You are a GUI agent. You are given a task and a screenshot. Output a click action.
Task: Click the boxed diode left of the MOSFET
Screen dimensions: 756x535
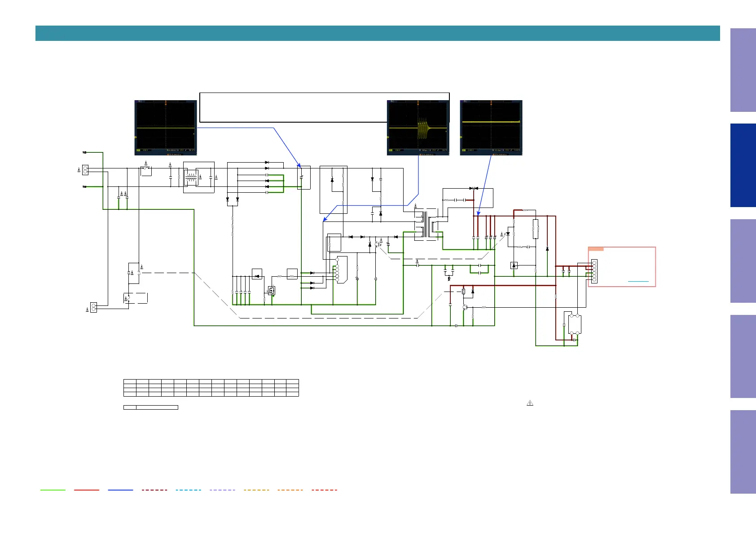click(x=257, y=274)
